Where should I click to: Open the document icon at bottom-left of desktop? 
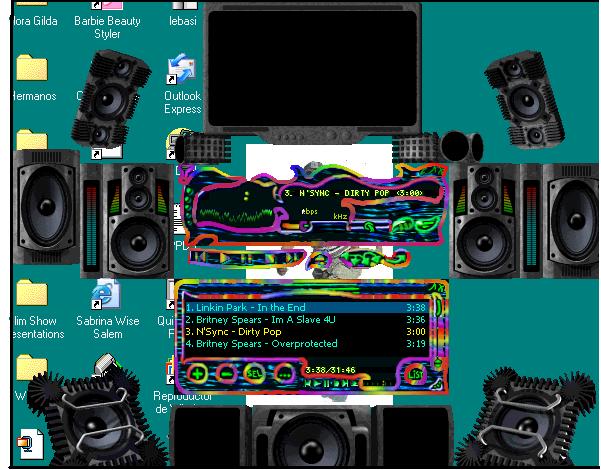tap(31, 444)
